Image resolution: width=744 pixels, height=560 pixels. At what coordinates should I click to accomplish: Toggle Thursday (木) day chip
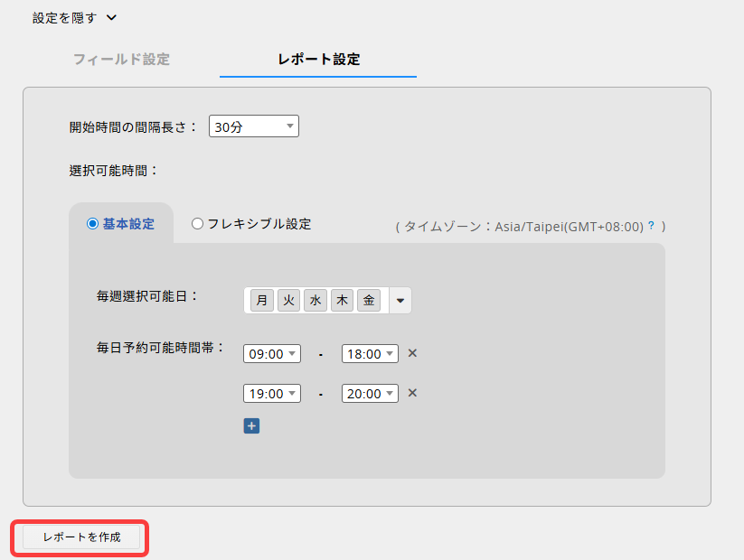pos(342,301)
